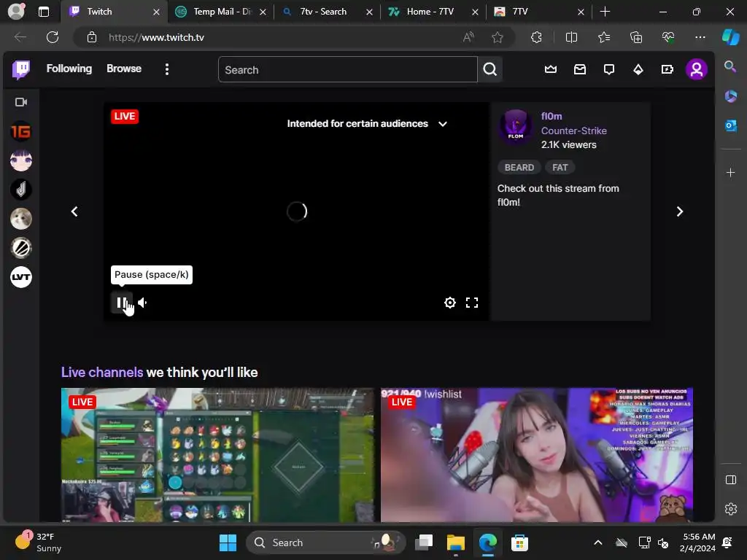Click the Twitch home logo

point(21,69)
